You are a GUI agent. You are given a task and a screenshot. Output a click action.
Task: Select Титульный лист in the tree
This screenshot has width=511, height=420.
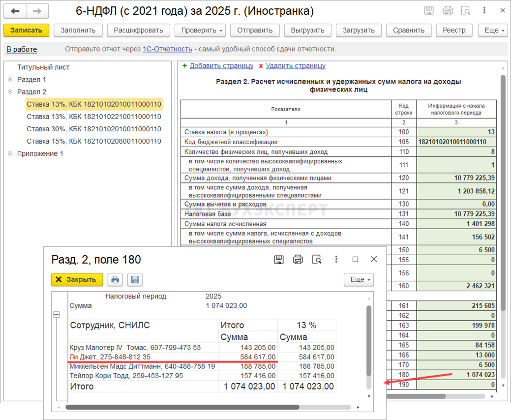(43, 67)
